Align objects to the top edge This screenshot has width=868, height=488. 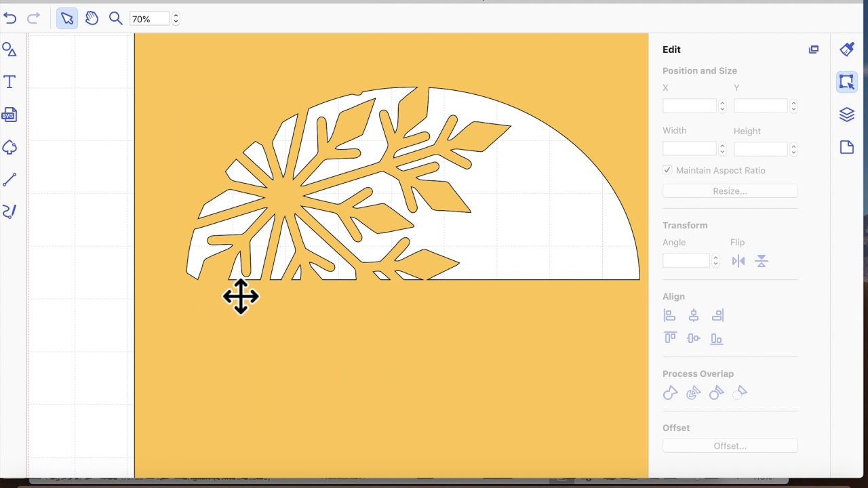tap(670, 338)
